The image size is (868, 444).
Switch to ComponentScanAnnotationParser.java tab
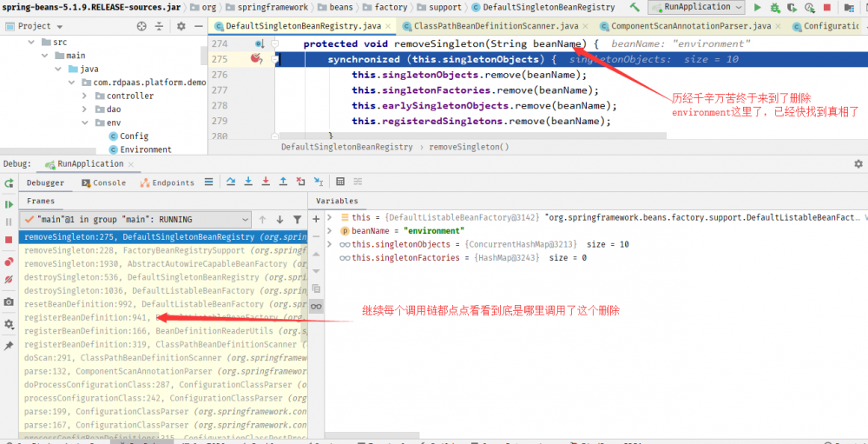[691, 26]
